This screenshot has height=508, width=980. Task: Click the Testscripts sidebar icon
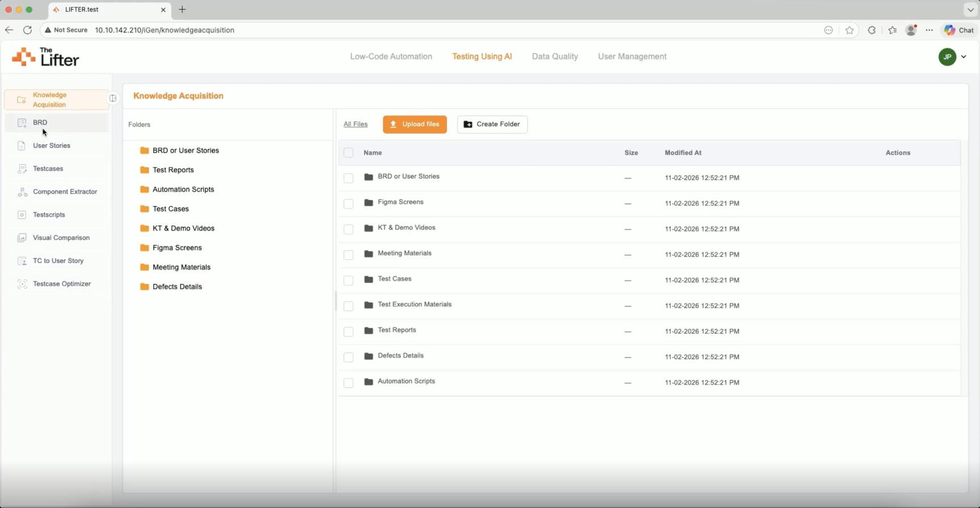22,215
